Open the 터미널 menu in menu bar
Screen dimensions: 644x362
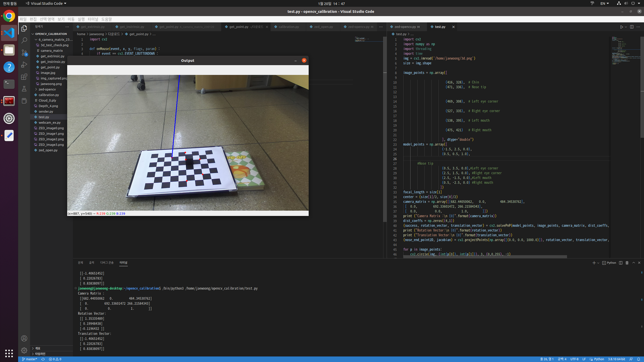pos(93,19)
